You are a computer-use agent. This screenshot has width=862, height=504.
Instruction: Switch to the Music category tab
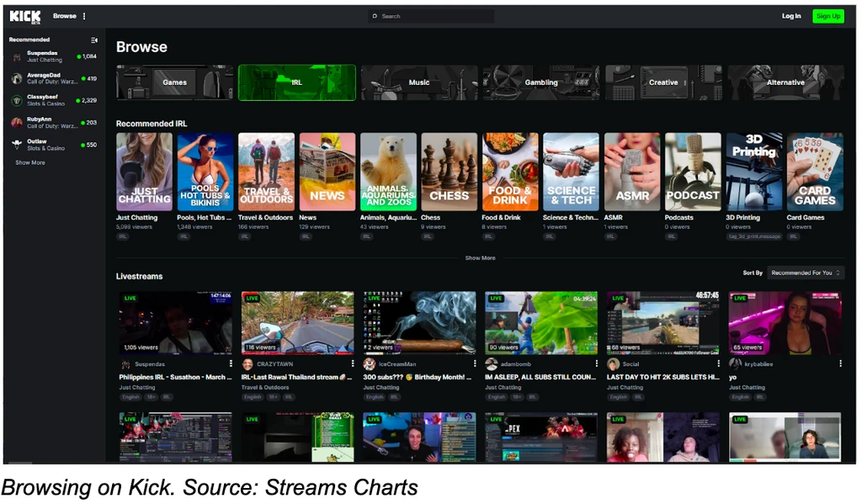419,82
